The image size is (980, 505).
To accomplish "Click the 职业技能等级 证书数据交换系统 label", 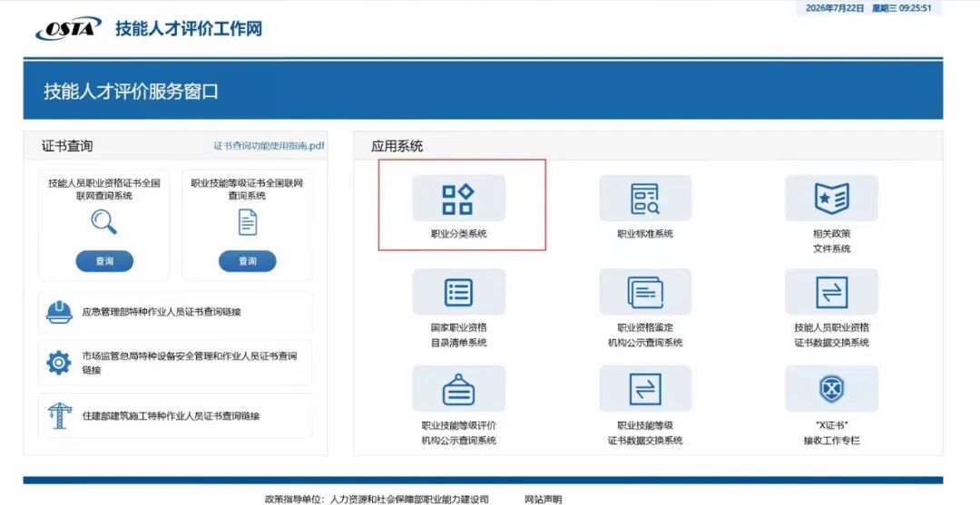I will (645, 433).
